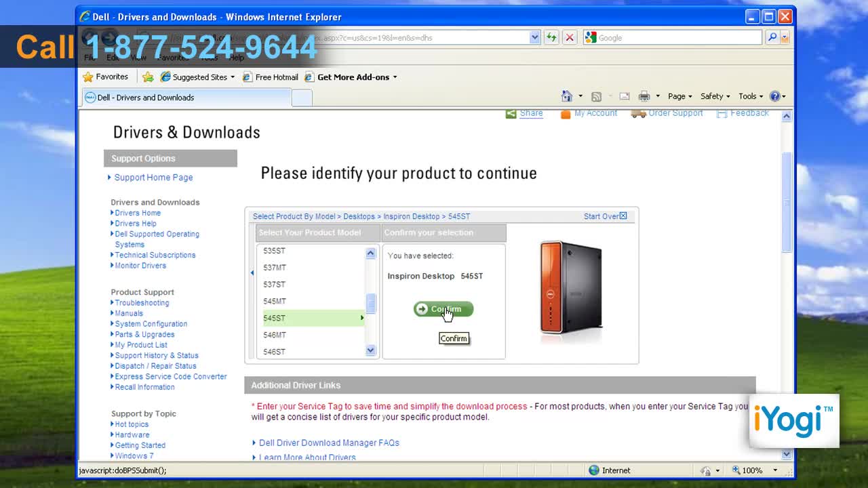Image resolution: width=868 pixels, height=488 pixels.
Task: Click the Start Over link
Action: (605, 216)
